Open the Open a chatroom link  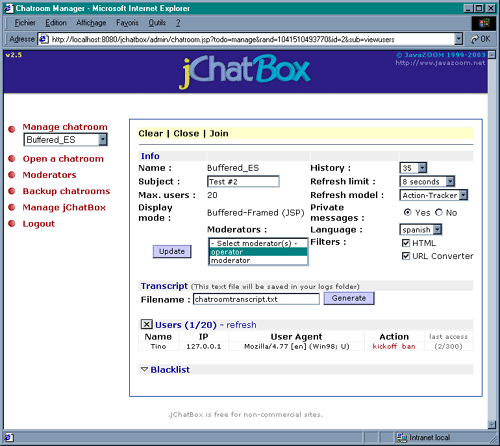pos(63,159)
